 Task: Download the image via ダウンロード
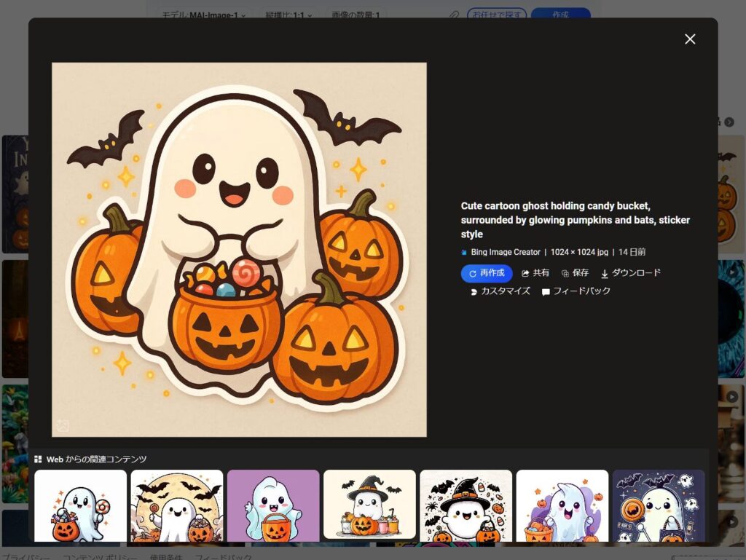point(631,273)
